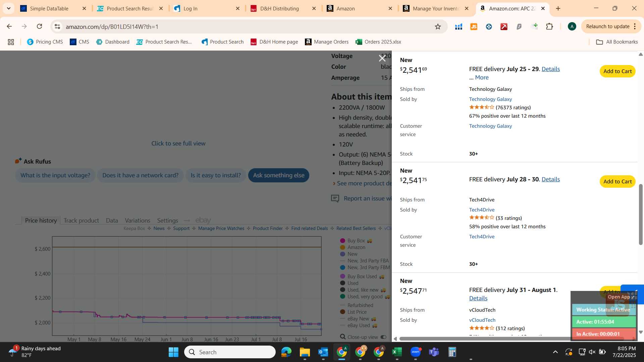Open Tech4Drive seller link under Sold by

[x=482, y=210]
